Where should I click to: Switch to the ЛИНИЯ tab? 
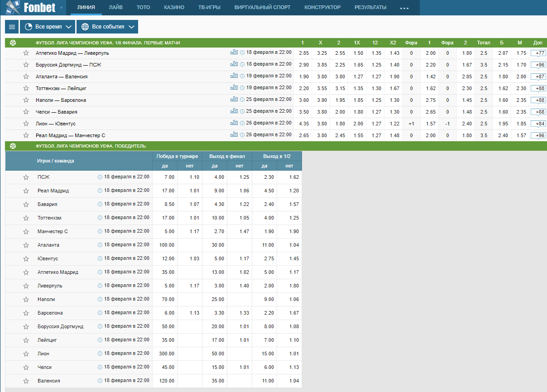86,7
